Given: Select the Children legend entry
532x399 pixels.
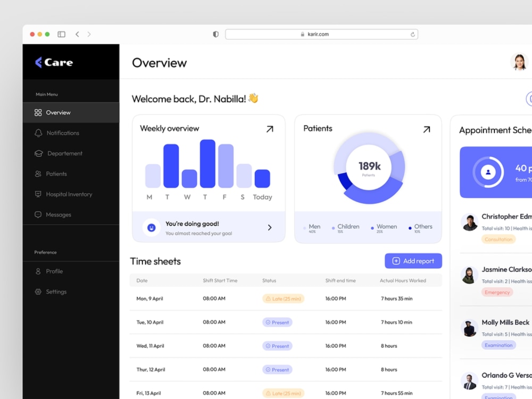Looking at the screenshot, I should 345,228.
